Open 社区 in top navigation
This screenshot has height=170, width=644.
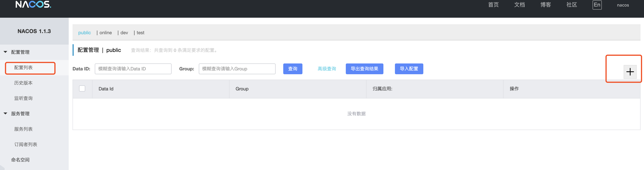click(571, 5)
